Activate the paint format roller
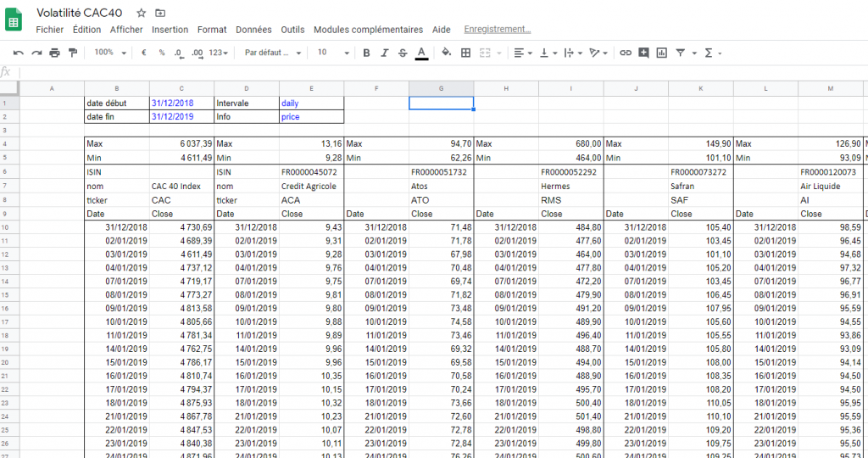This screenshot has width=868, height=458. click(x=73, y=53)
